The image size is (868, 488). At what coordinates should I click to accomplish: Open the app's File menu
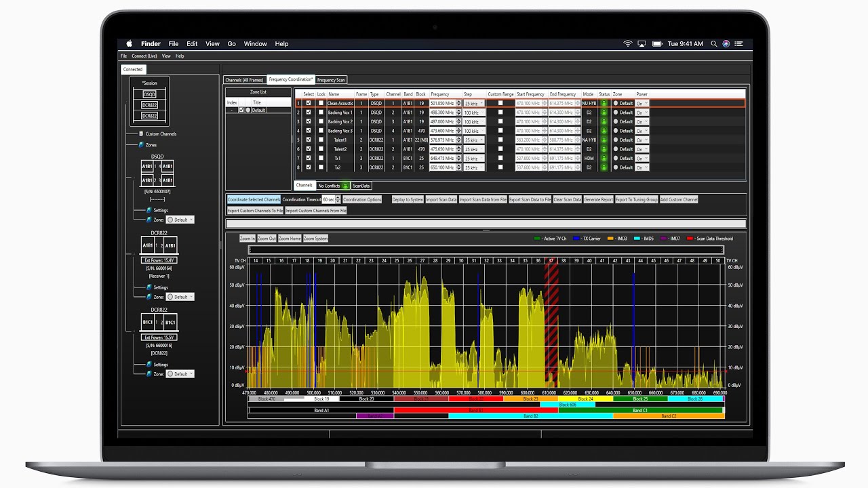(x=123, y=56)
